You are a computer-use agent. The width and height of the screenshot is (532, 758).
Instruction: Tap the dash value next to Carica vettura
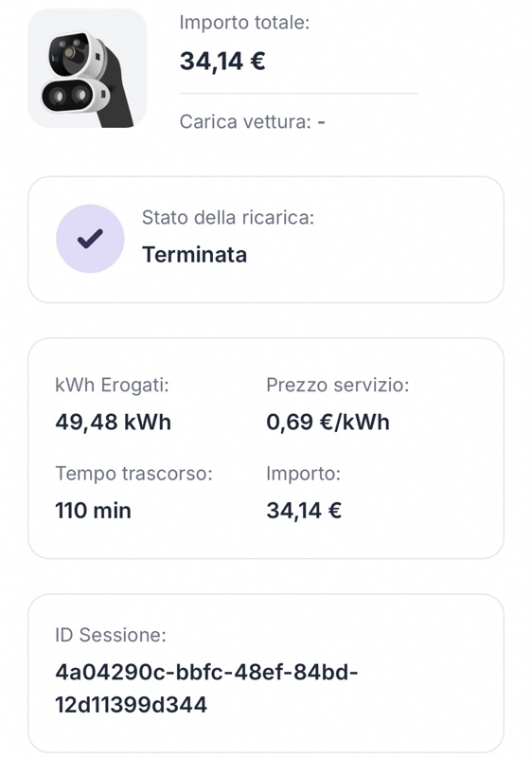322,122
